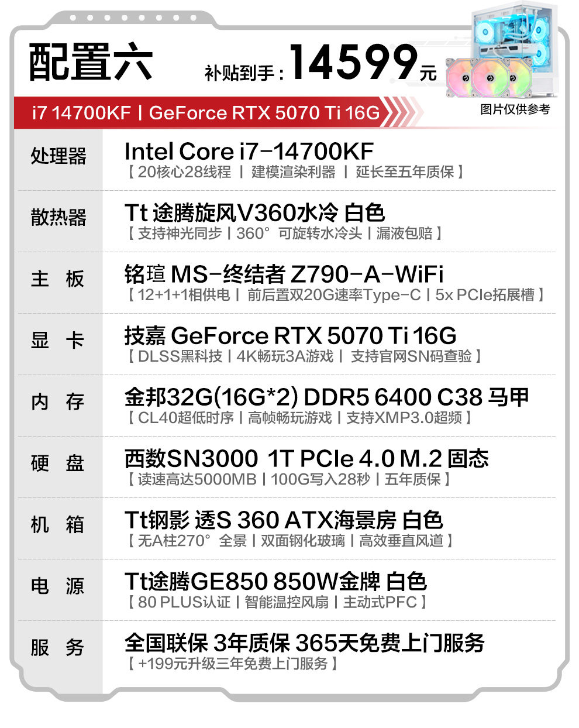Click red banner GeForce RTX 5070 Ti 16G
This screenshot has width=579, height=728.
click(x=264, y=112)
